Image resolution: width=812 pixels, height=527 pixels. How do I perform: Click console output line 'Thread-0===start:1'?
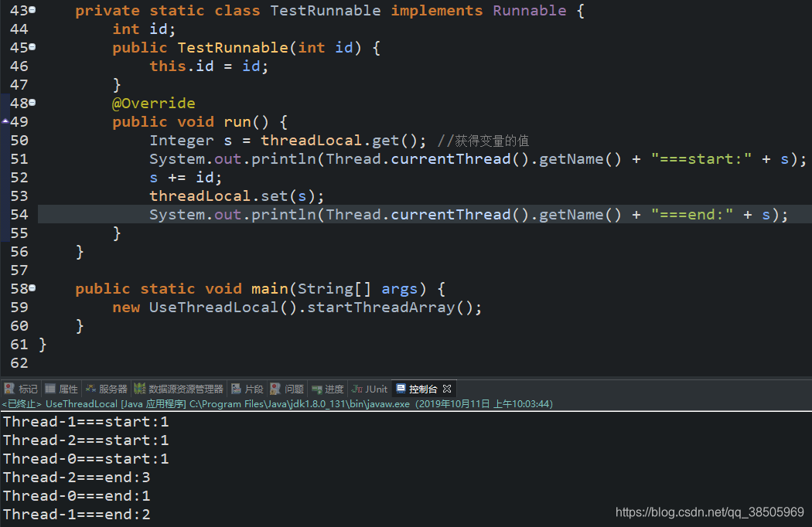pyautogui.click(x=86, y=459)
